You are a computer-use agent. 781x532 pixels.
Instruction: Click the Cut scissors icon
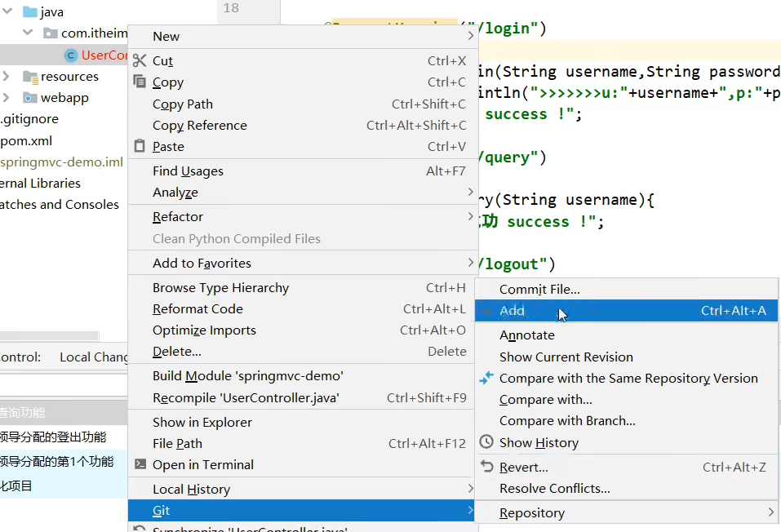point(140,60)
